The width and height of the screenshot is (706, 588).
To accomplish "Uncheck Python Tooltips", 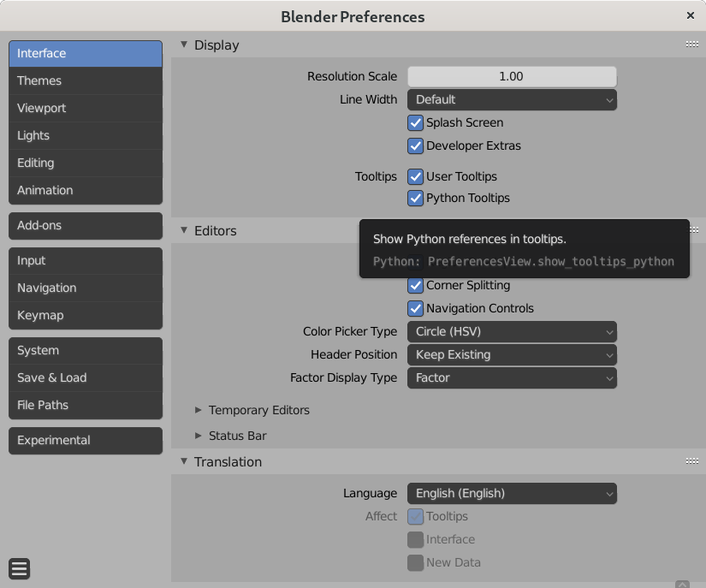I will click(x=415, y=198).
